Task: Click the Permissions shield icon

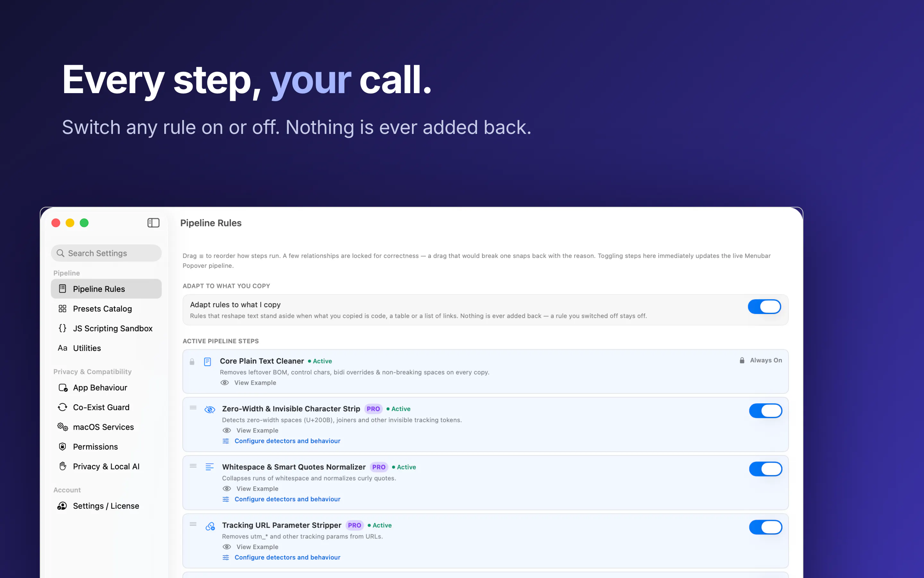Action: pos(63,446)
